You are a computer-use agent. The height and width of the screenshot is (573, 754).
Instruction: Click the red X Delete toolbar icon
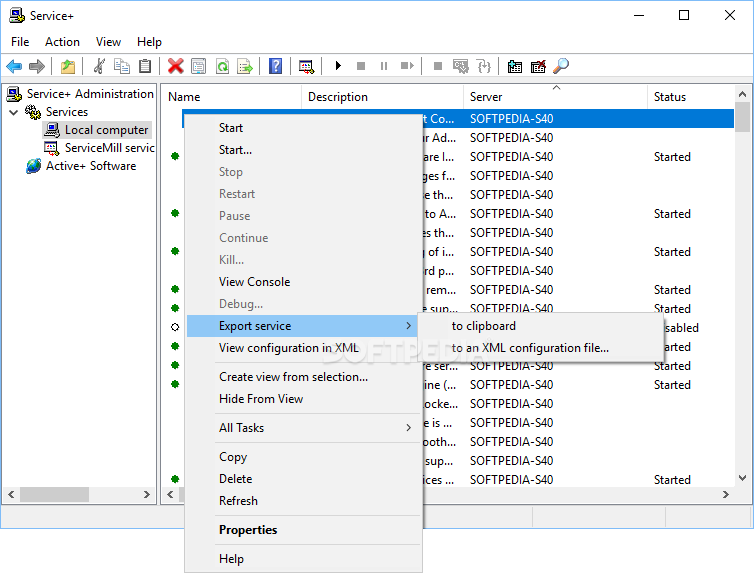coord(176,66)
